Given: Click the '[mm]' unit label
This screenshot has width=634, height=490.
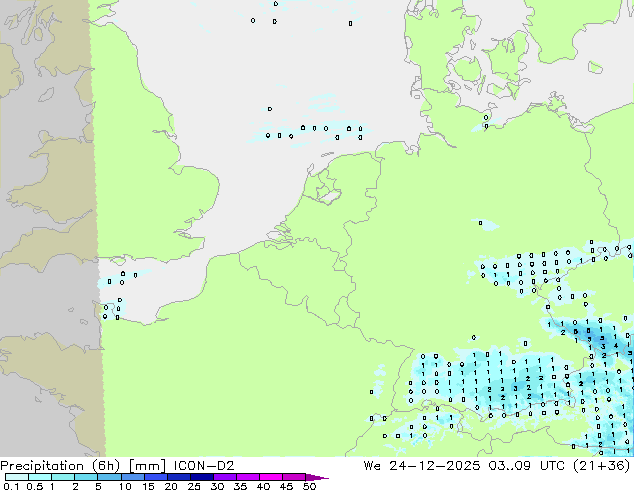Looking at the screenshot, I should pos(147,466).
